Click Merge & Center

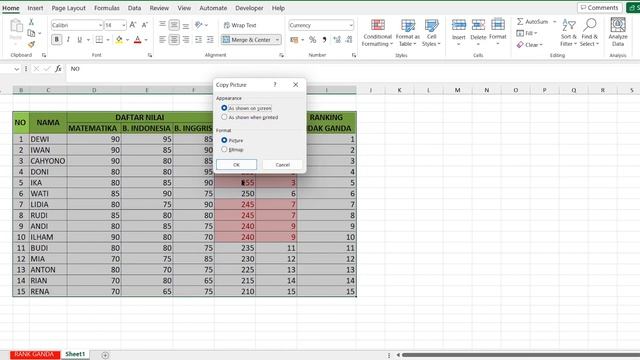click(x=247, y=40)
